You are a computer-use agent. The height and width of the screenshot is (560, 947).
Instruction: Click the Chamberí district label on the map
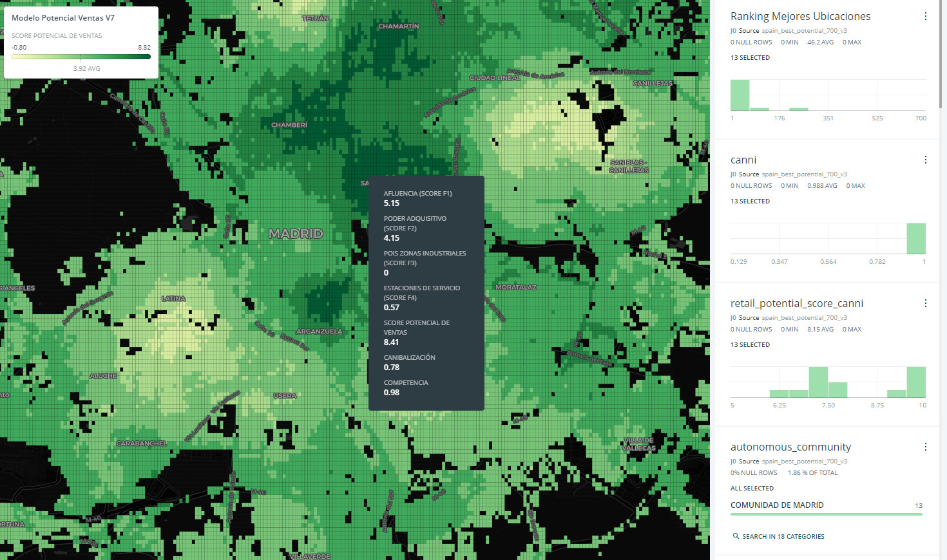coord(289,125)
